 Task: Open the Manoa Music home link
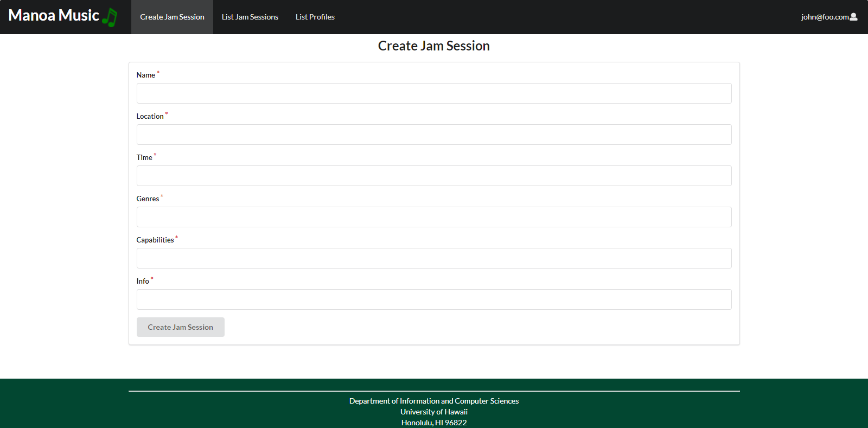coord(63,17)
